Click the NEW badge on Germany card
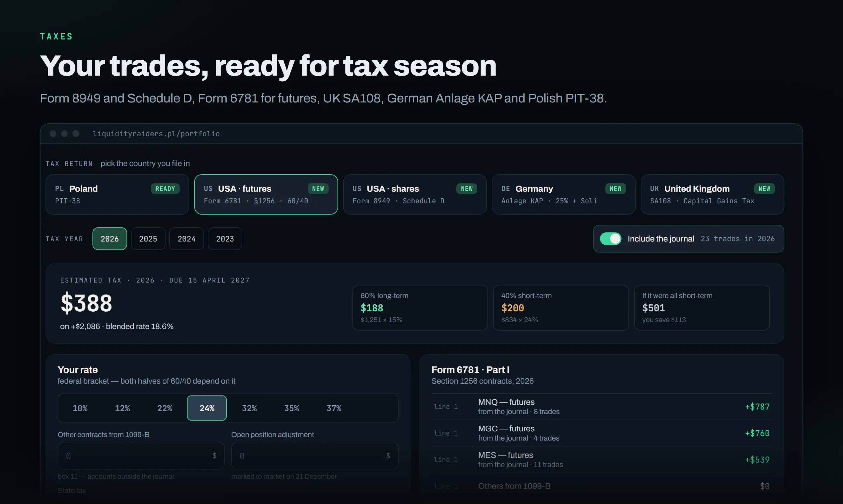Viewport: 843px width, 504px height. tap(615, 188)
